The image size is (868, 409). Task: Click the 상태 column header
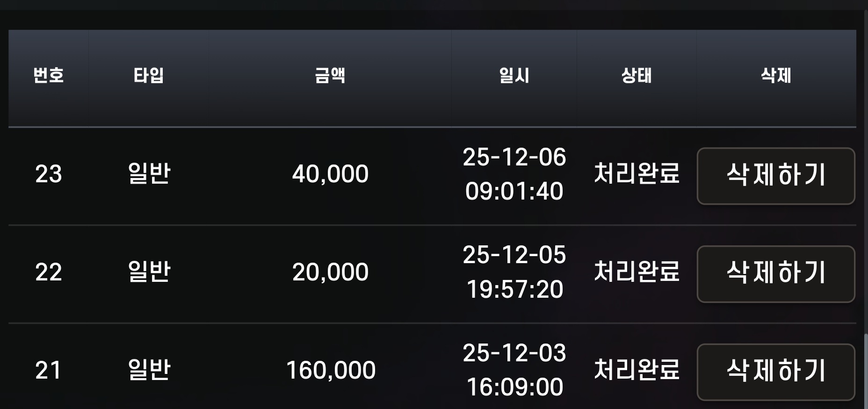tap(637, 75)
